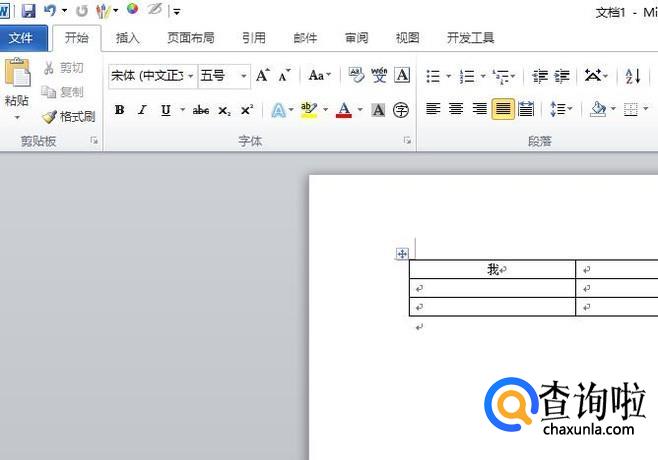
Task: Click the phonetic guide (wén) icon
Action: (x=379, y=76)
